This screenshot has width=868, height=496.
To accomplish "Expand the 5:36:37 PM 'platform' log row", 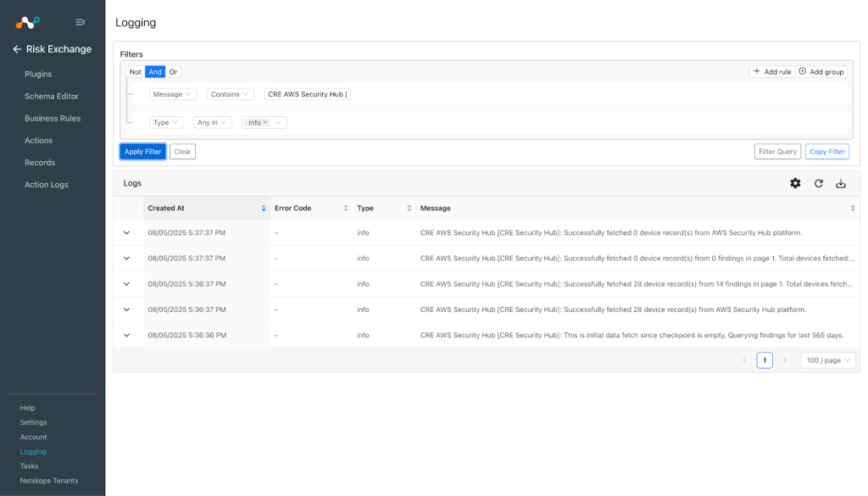I will [x=127, y=309].
